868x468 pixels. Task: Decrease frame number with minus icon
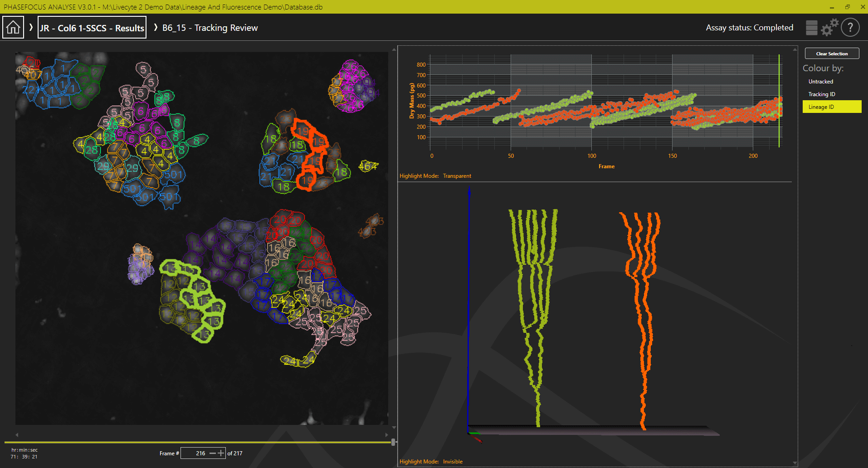[212, 453]
